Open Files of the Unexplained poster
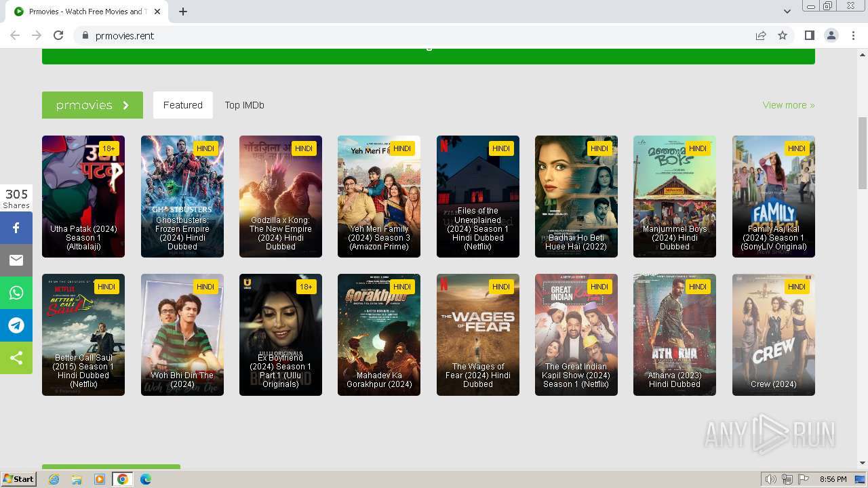Viewport: 868px width, 488px height. pos(478,197)
